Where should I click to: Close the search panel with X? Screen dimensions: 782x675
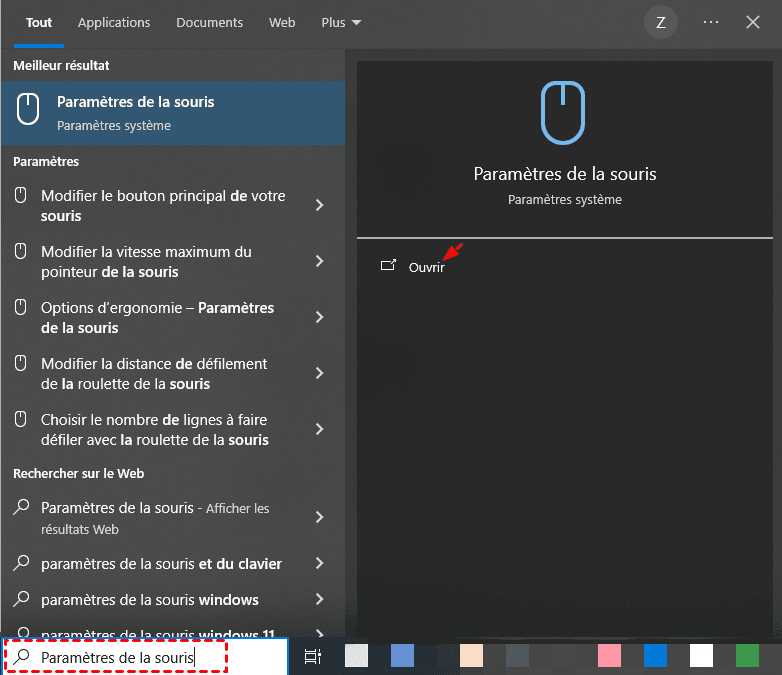point(753,22)
